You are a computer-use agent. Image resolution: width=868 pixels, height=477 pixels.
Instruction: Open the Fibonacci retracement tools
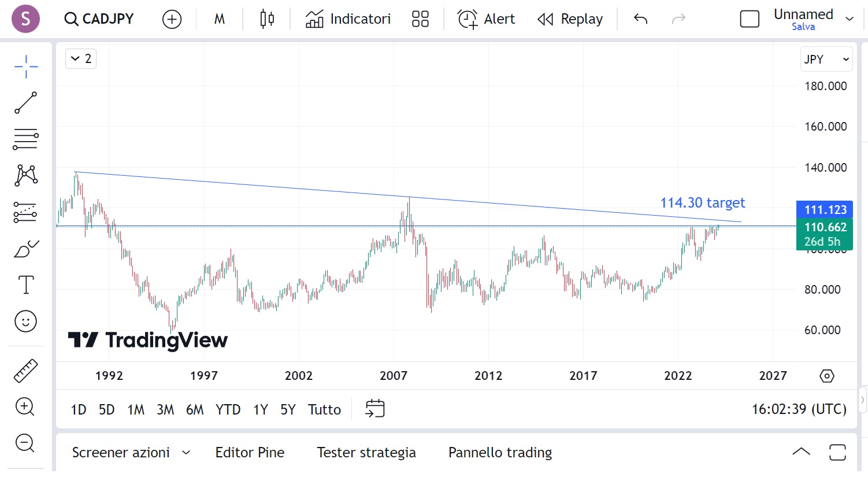[25, 139]
